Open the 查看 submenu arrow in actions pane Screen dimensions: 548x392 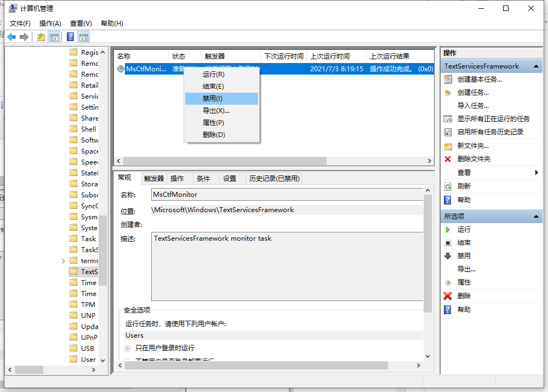coord(536,171)
